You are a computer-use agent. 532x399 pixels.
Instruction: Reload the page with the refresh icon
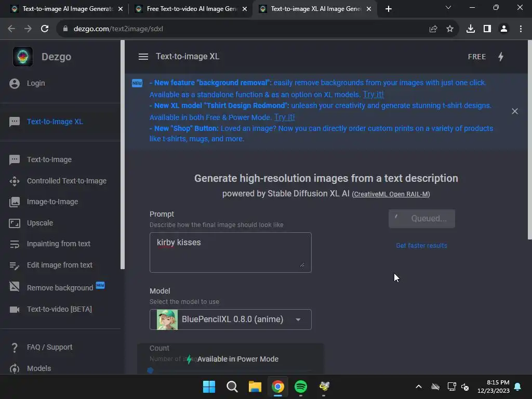[45, 29]
